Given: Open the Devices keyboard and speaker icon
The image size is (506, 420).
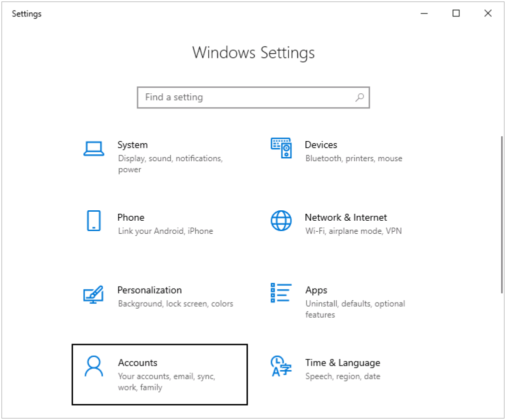Looking at the screenshot, I should 281,148.
